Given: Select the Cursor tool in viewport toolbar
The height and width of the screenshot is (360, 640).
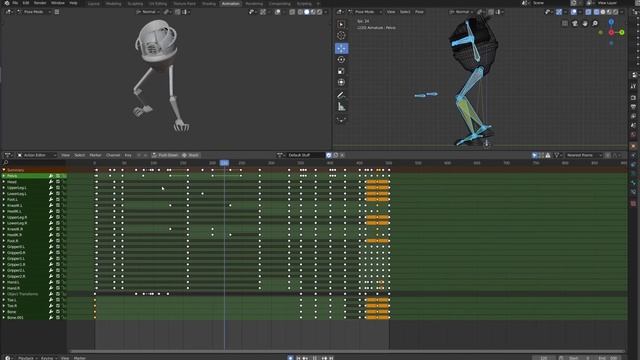Looking at the screenshot, I should pyautogui.click(x=341, y=36).
